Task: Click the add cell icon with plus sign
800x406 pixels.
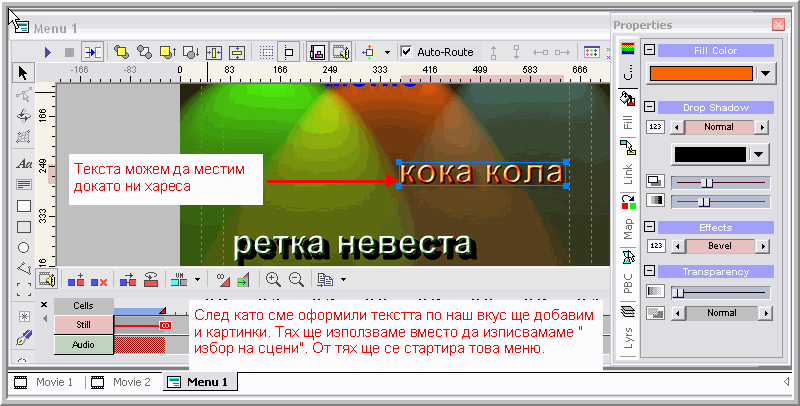Action: coord(76,280)
